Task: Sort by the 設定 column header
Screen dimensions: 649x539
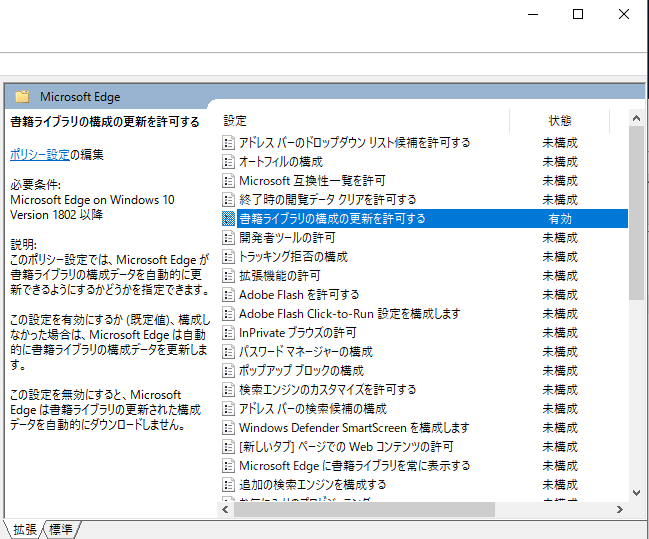Action: [x=364, y=121]
